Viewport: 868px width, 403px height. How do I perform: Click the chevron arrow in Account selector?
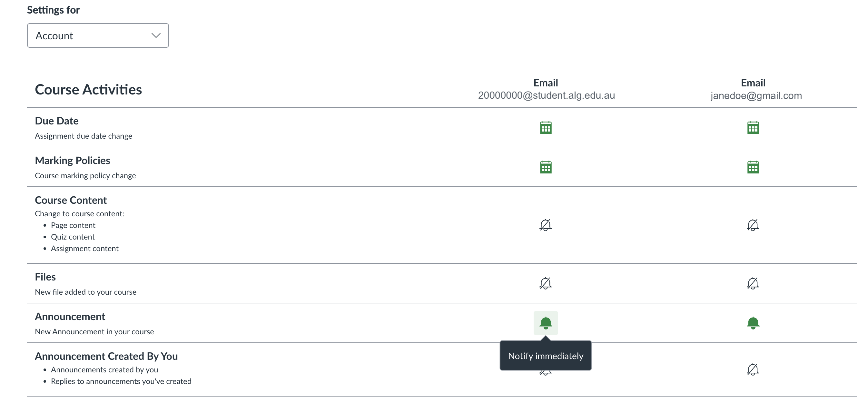pyautogui.click(x=156, y=35)
